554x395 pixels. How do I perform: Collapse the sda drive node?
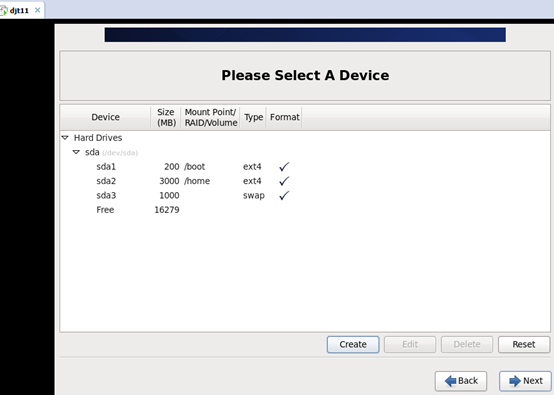click(x=76, y=152)
